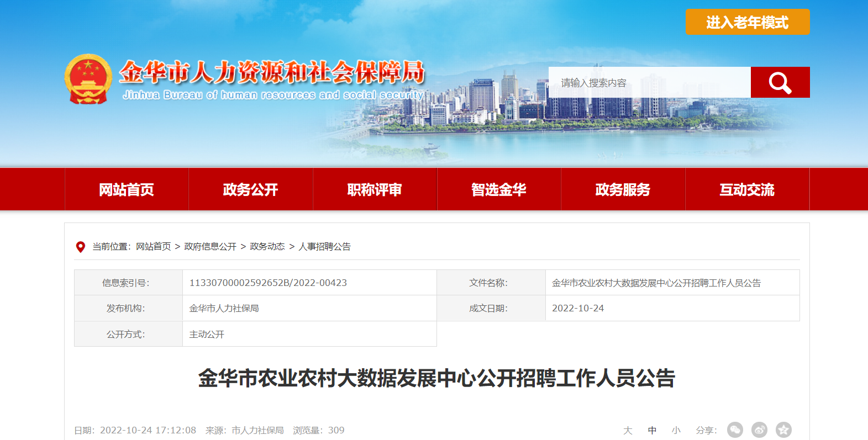Click the 文件名称 label cell
The image size is (868, 440).
491,283
